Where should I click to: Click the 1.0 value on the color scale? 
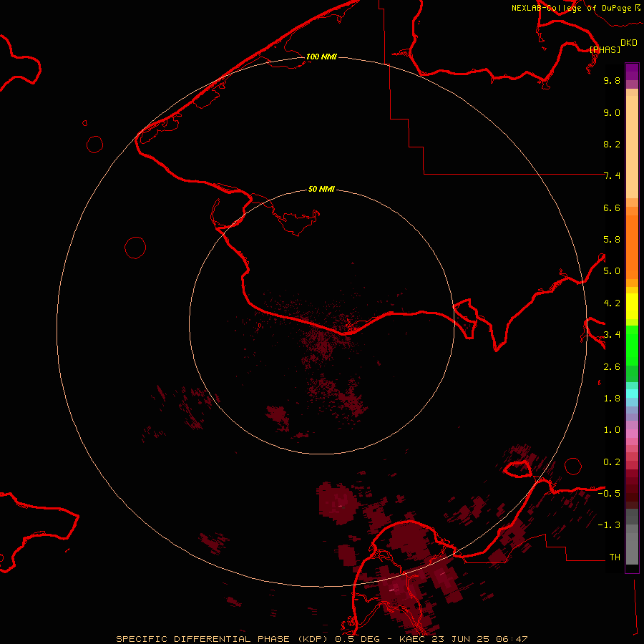(x=612, y=430)
